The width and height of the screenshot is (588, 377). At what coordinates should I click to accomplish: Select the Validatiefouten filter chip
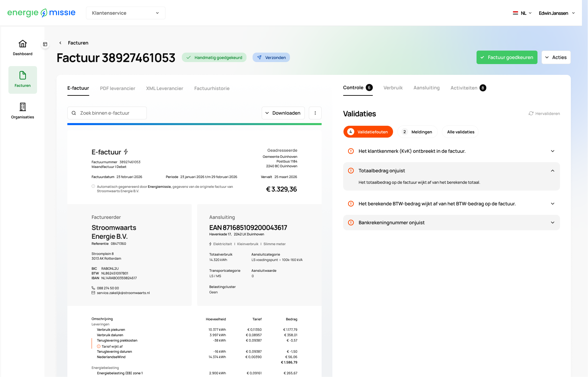point(368,132)
